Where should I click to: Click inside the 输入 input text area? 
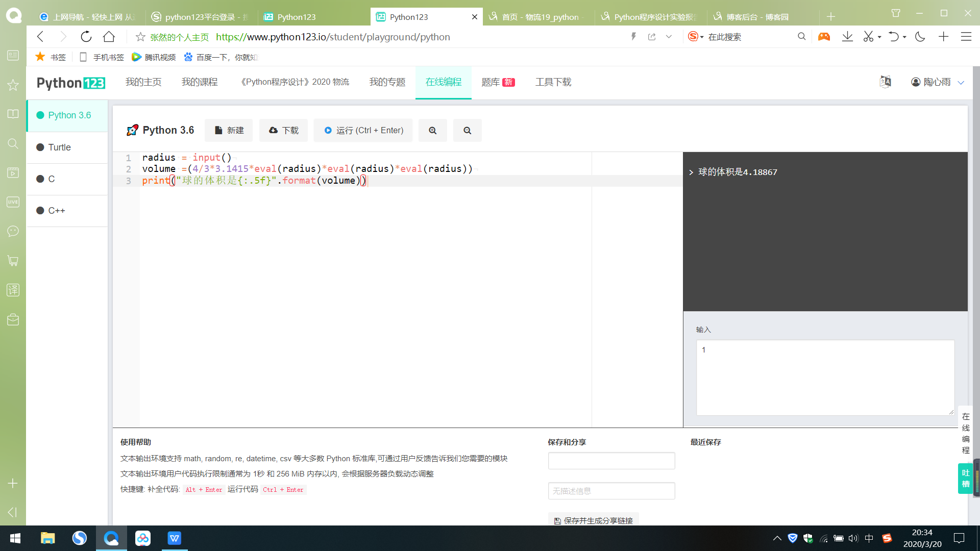(825, 378)
